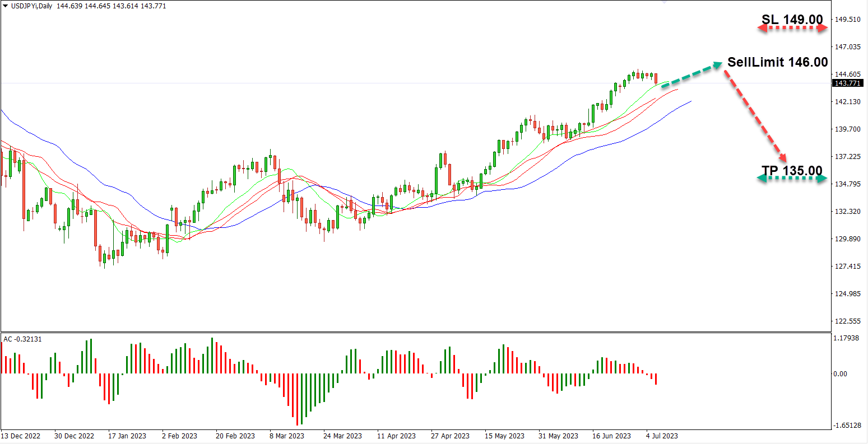868x444 pixels.
Task: Click the close price 143.771 in header
Action: click(153, 6)
